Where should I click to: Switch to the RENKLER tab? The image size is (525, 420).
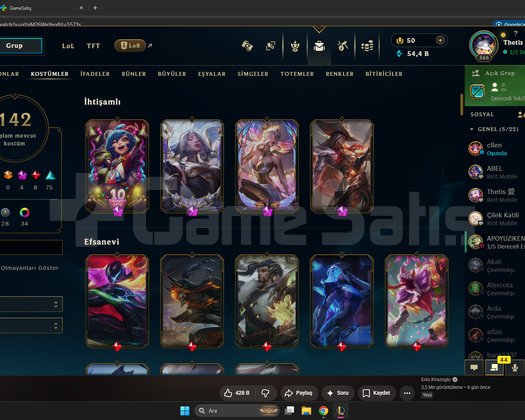coord(340,74)
